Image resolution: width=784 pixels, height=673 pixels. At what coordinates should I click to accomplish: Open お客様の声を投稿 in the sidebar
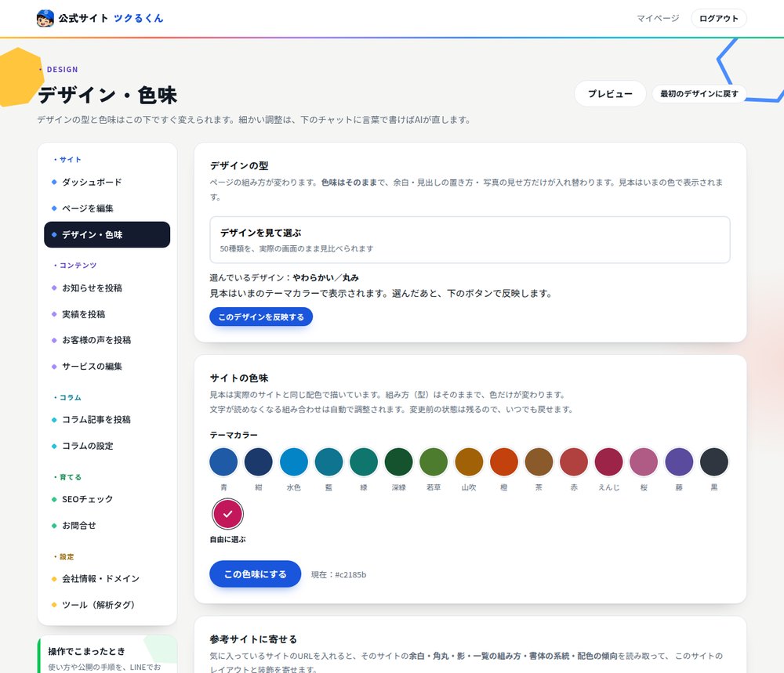pos(107,340)
